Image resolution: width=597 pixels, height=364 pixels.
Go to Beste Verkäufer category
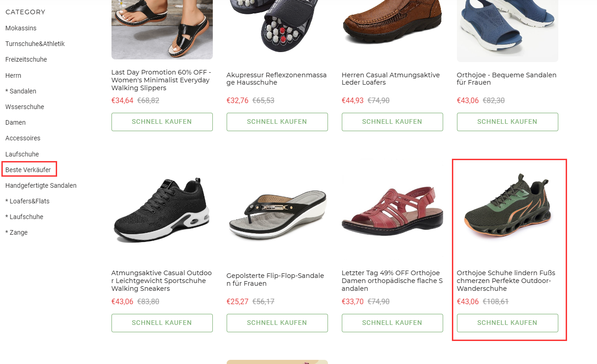click(28, 170)
